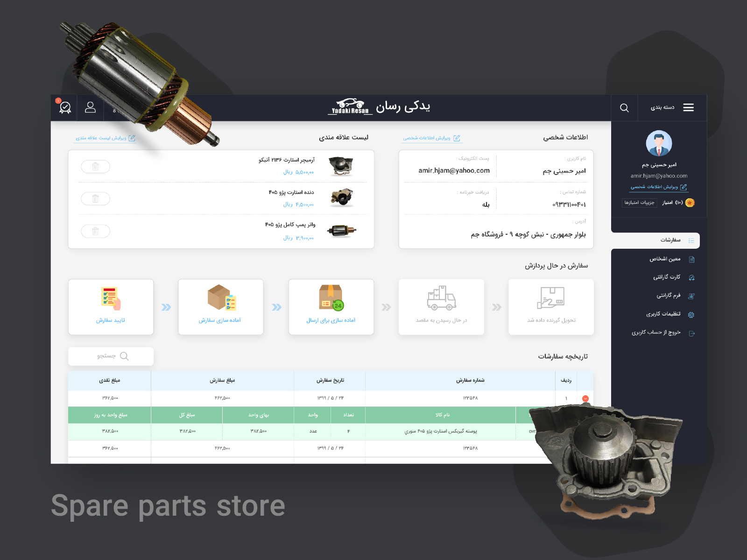
Task: Delete آرمیچر استارت ۲۱۳۶ from wishlist
Action: pyautogui.click(x=95, y=167)
